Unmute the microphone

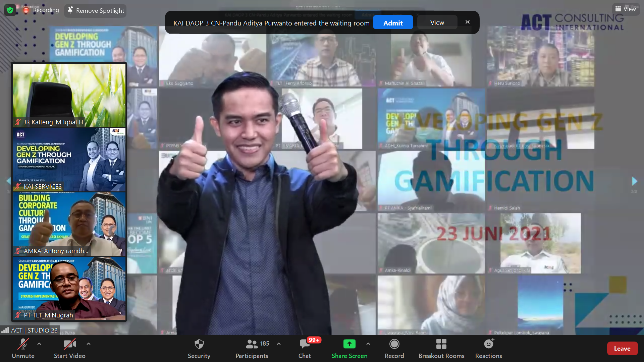pos(23,348)
